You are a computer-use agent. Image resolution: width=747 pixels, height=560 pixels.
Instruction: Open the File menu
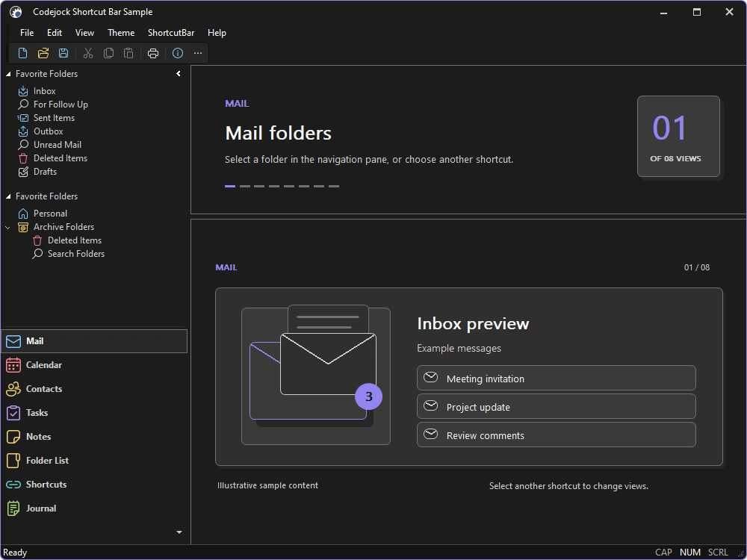pos(27,33)
